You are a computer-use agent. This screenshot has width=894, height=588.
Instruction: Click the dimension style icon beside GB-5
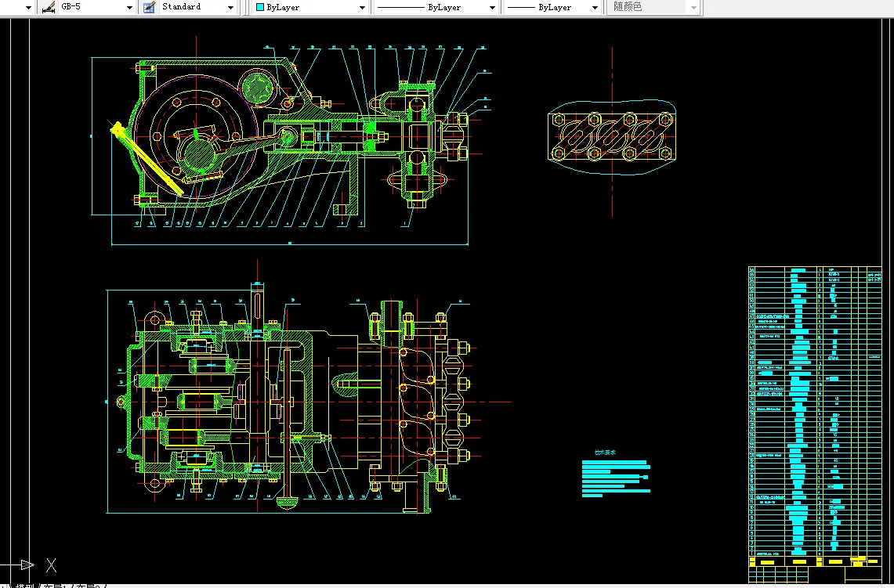[x=48, y=7]
